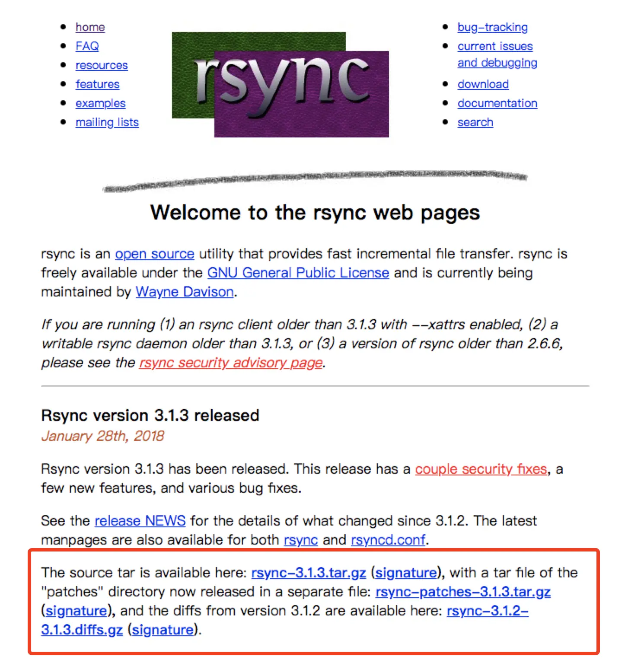Open signature link after diffs.gz

click(x=163, y=630)
